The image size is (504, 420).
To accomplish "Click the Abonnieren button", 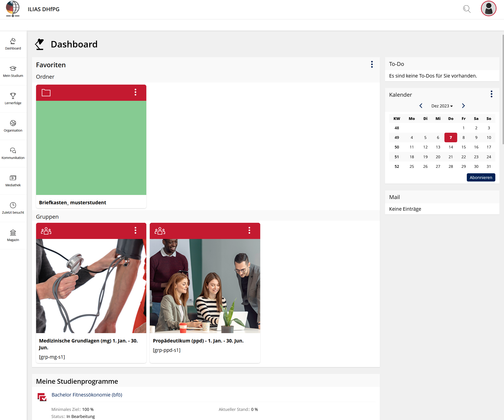I will [481, 177].
